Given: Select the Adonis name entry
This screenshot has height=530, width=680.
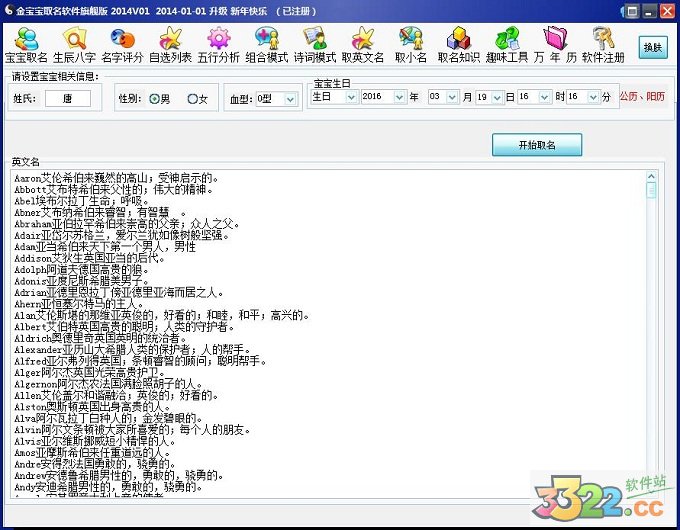Looking at the screenshot, I should click(82, 281).
